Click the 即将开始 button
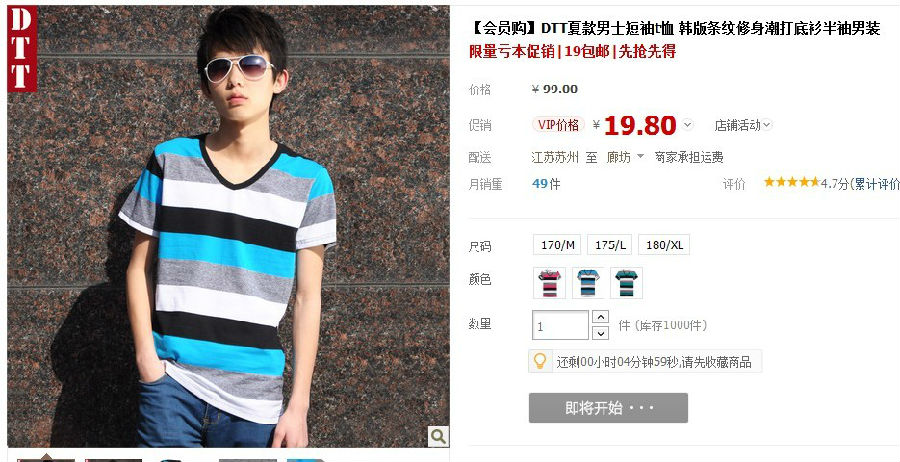 [x=608, y=408]
